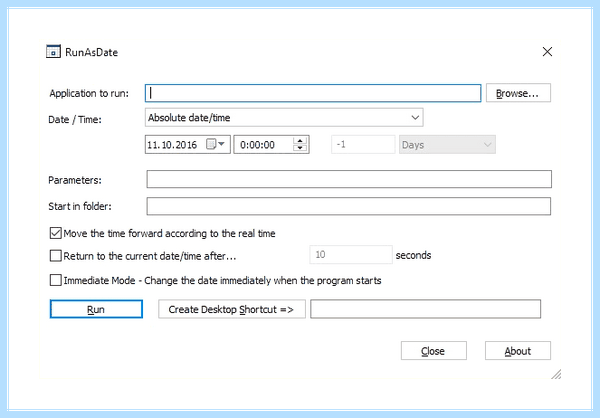Viewport: 600px width, 418px height.
Task: Click the Application to run input field
Action: (313, 93)
